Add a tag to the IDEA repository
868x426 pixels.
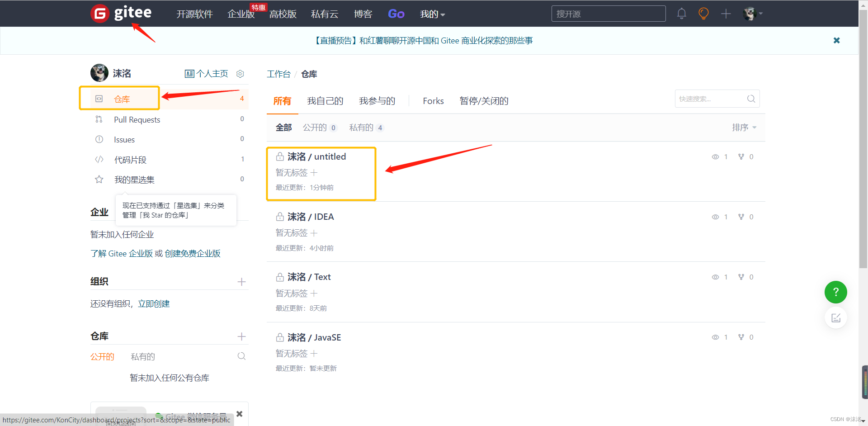pos(314,233)
